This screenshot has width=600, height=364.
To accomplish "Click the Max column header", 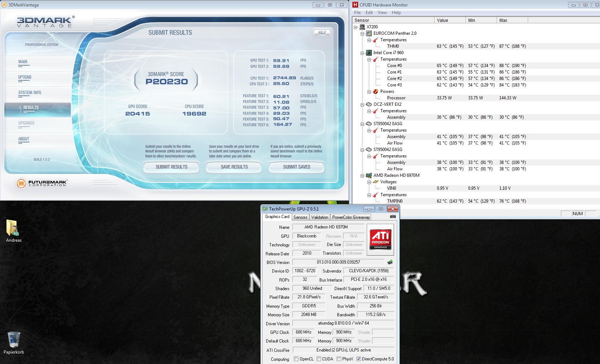I will (x=512, y=20).
